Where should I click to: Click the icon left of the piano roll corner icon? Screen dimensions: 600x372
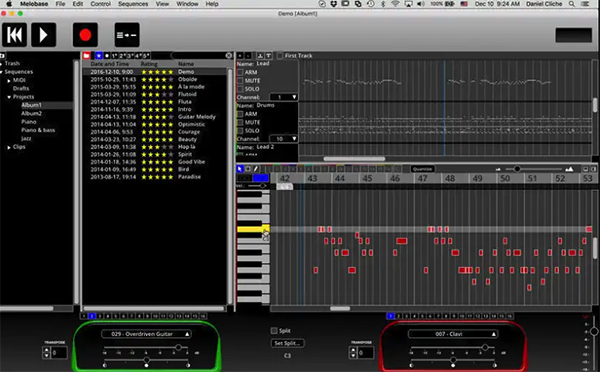586,169
